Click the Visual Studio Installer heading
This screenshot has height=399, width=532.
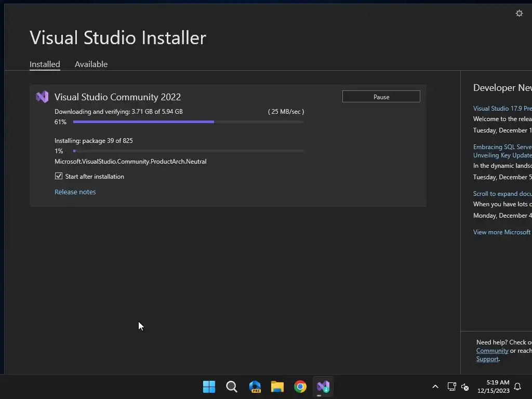(x=118, y=37)
